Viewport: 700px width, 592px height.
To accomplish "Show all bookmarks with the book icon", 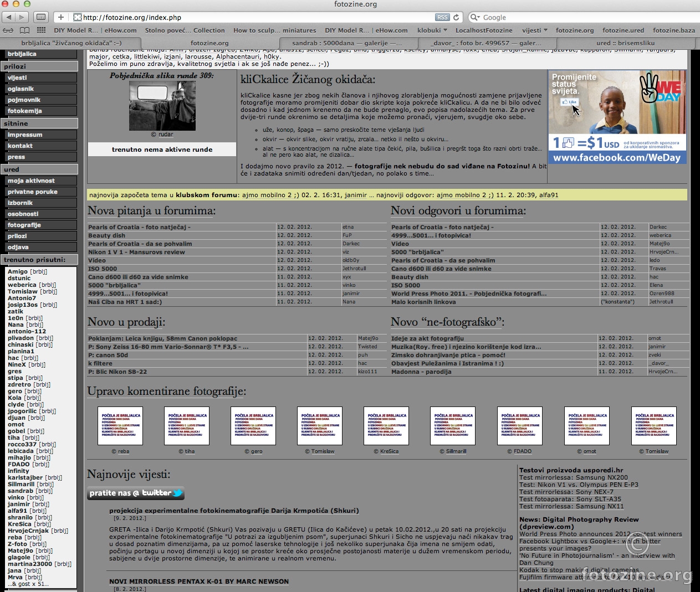I will [x=25, y=30].
